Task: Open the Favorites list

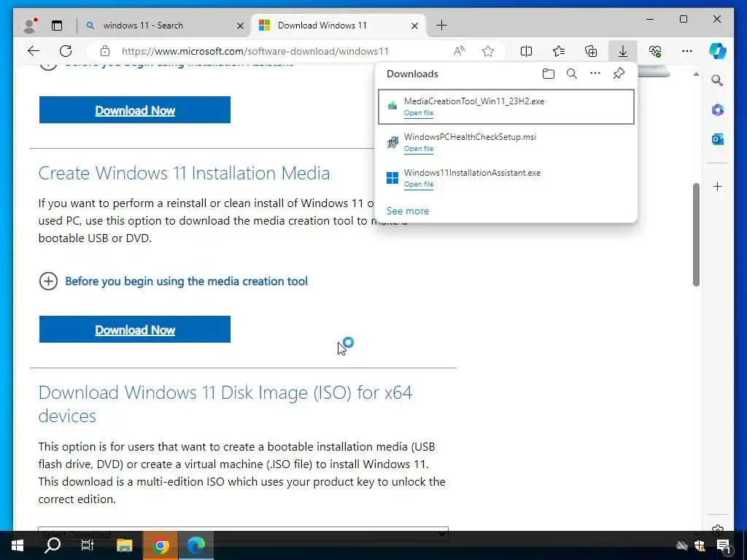Action: pos(559,51)
